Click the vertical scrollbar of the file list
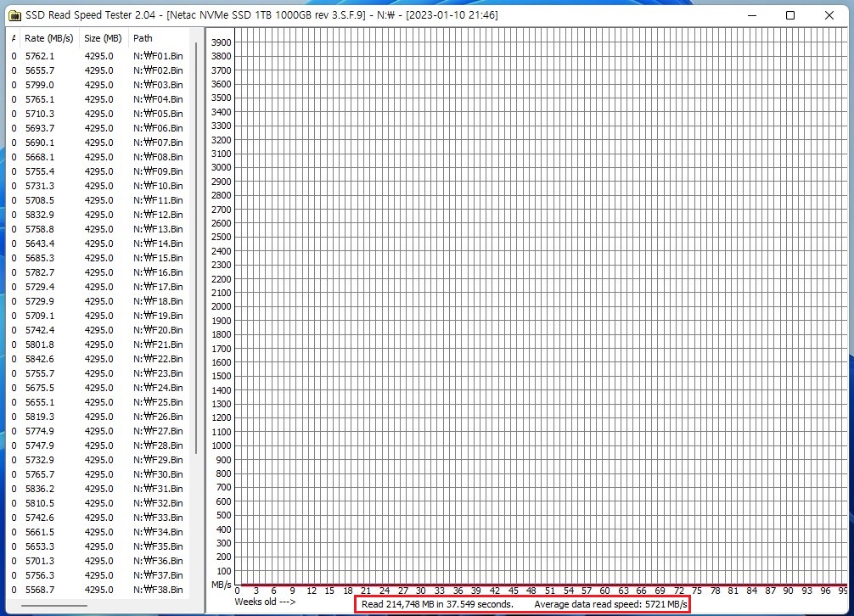 196,248
